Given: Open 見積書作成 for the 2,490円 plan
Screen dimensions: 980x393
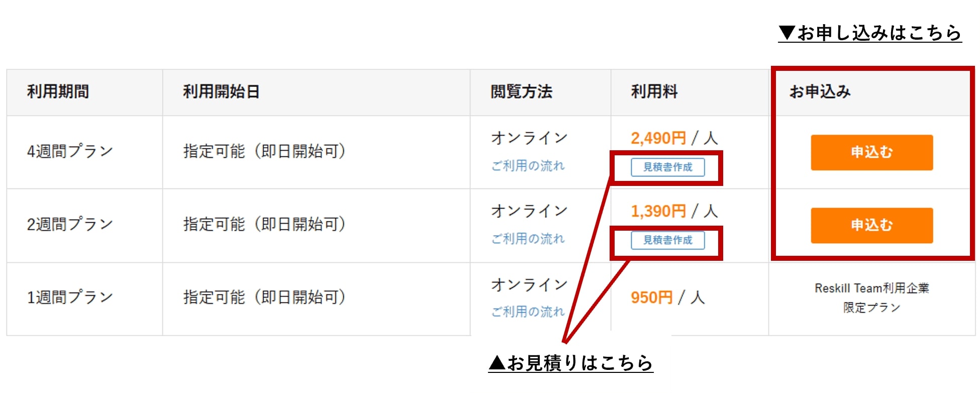Looking at the screenshot, I should point(667,167).
